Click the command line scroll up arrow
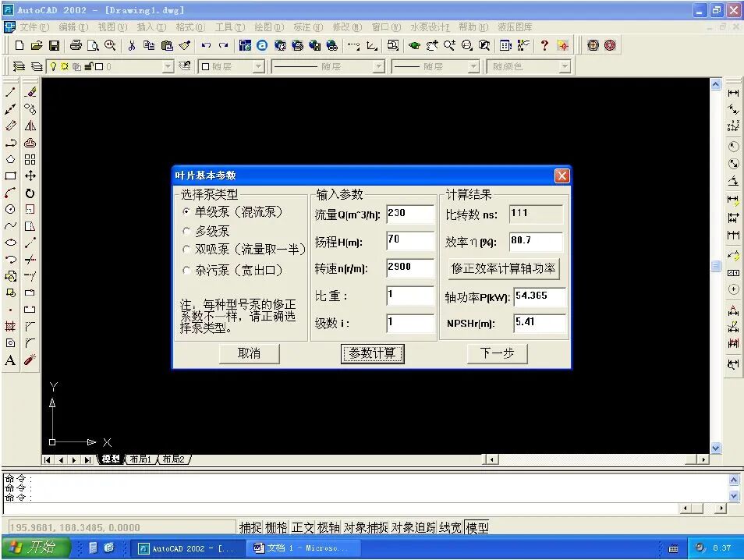Viewport: 744px width, 560px height. [734, 480]
